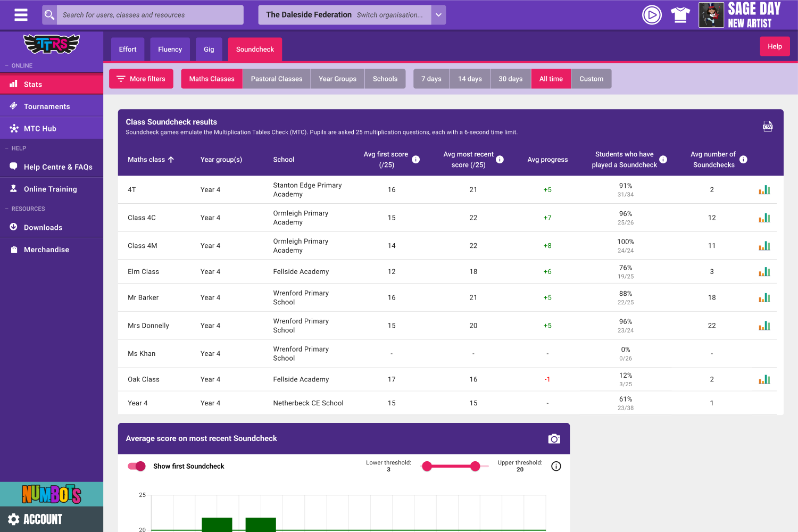Open the hamburger menu icon

point(21,15)
